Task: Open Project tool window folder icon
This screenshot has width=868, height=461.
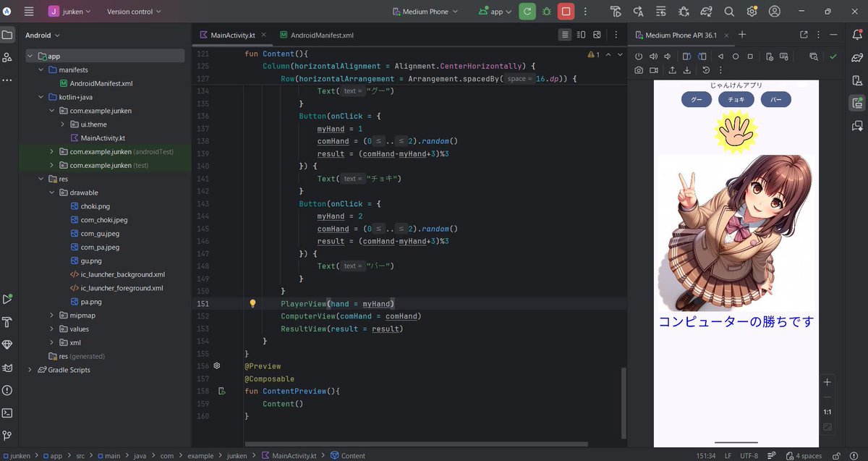Action: (x=7, y=35)
